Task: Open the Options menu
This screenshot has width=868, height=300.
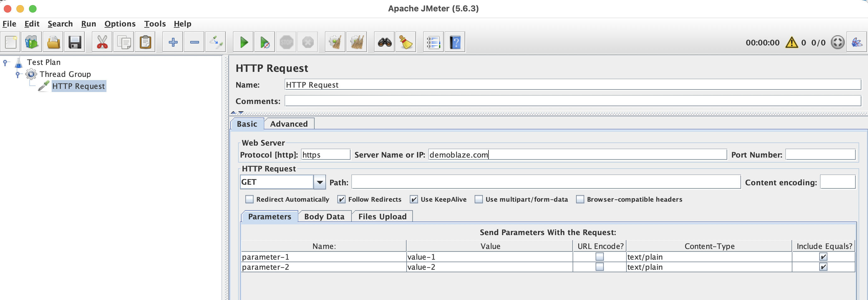Action: coord(120,24)
